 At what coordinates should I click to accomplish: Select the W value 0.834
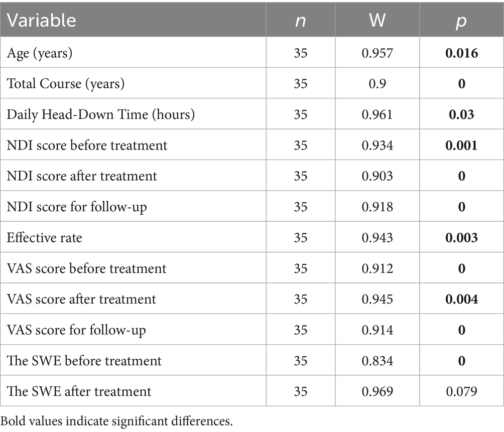coord(379,360)
